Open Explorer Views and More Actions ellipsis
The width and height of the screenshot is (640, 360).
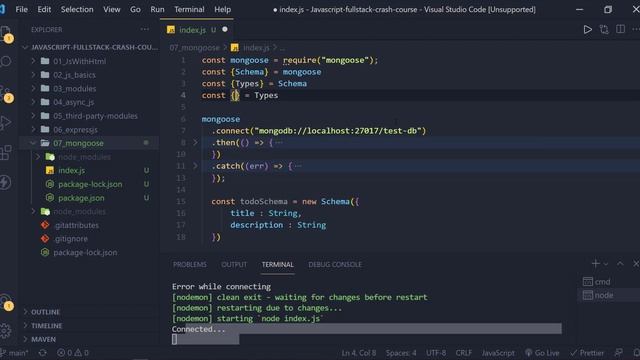click(144, 29)
